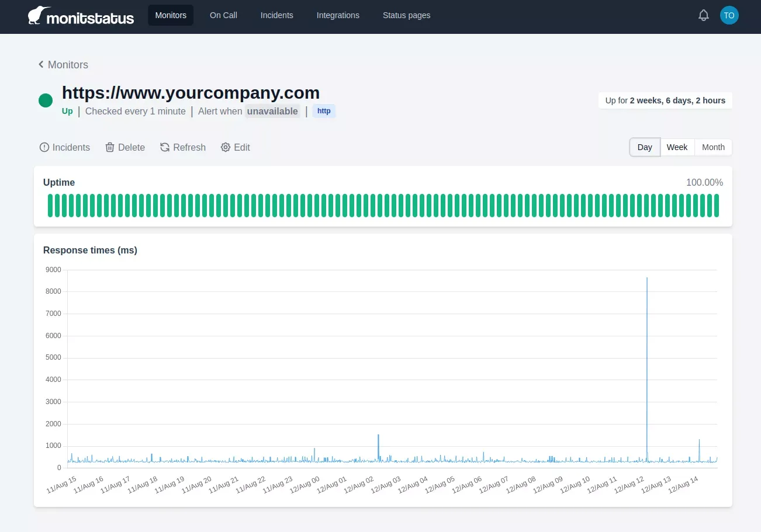Switch the chart range to Week

pos(677,147)
